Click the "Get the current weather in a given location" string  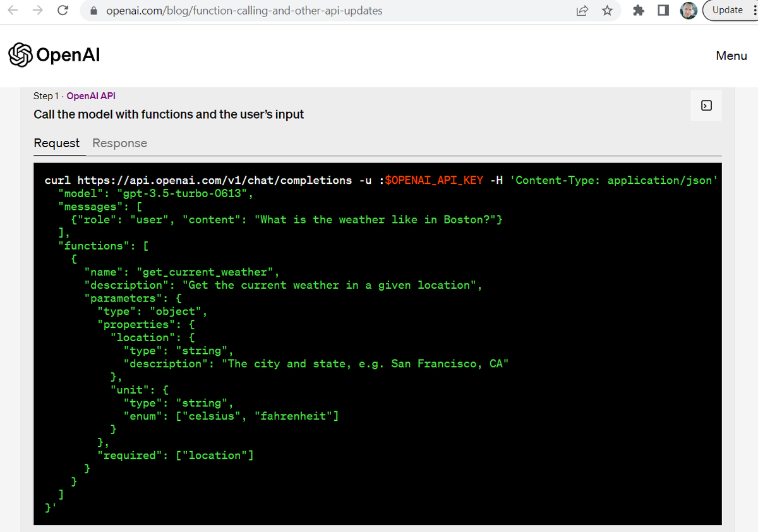[328, 286]
